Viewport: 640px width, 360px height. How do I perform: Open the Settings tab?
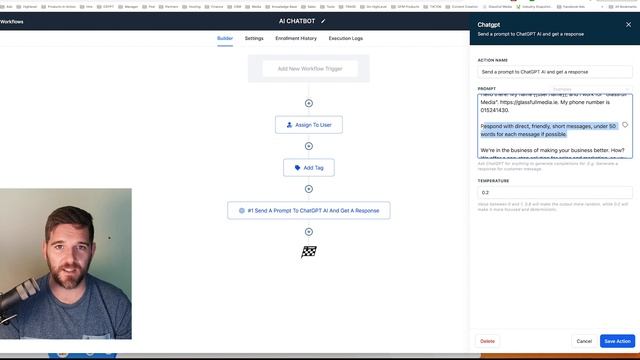point(254,38)
